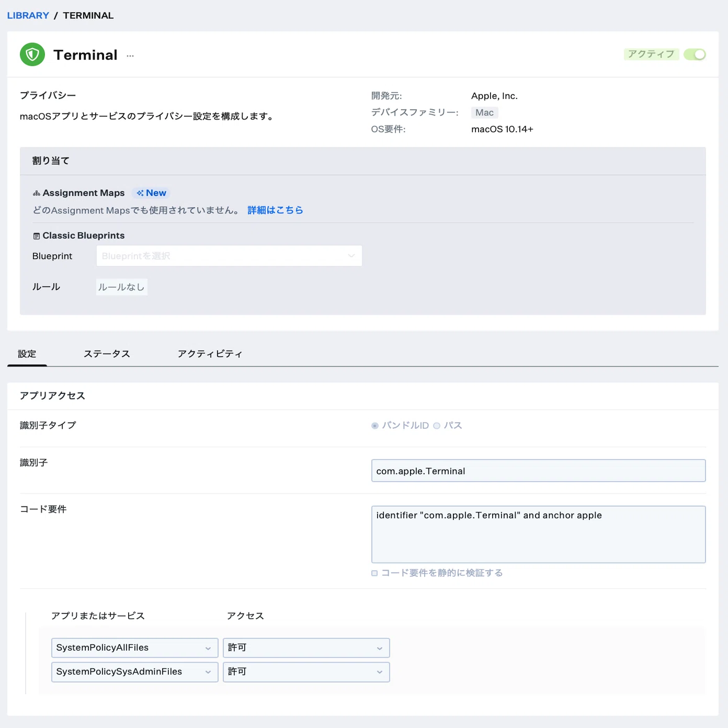Open the ellipsis menu next to Terminal

tap(130, 56)
